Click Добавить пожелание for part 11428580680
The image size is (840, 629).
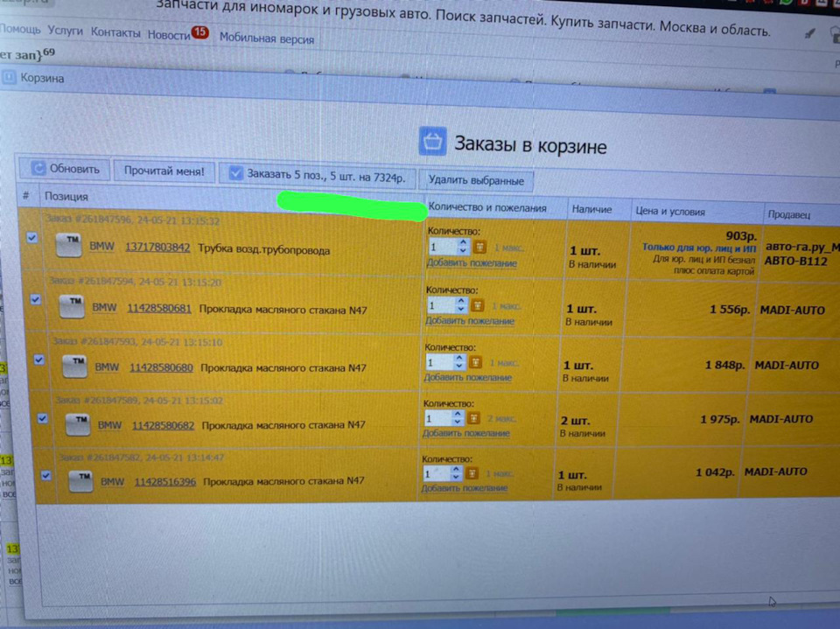[x=467, y=378]
